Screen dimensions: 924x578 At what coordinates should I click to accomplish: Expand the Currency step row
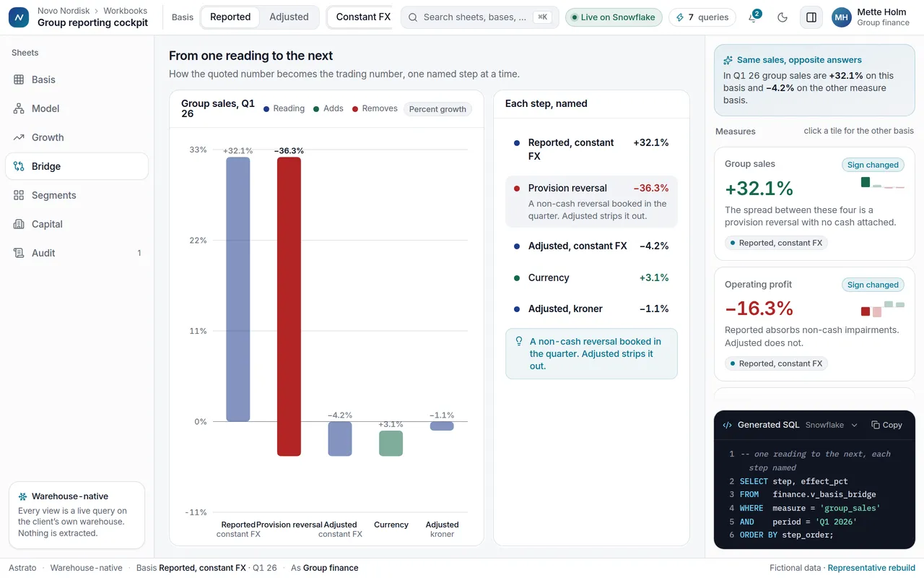(x=591, y=277)
